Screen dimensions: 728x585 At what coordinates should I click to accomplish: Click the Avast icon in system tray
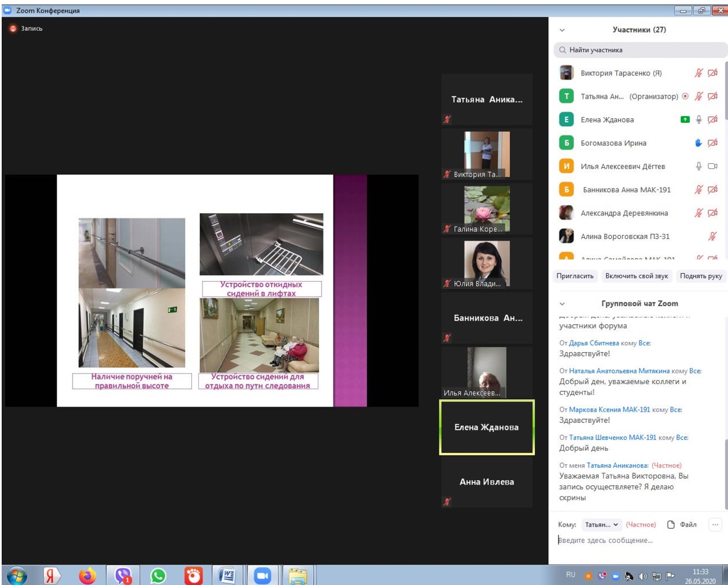click(588, 576)
